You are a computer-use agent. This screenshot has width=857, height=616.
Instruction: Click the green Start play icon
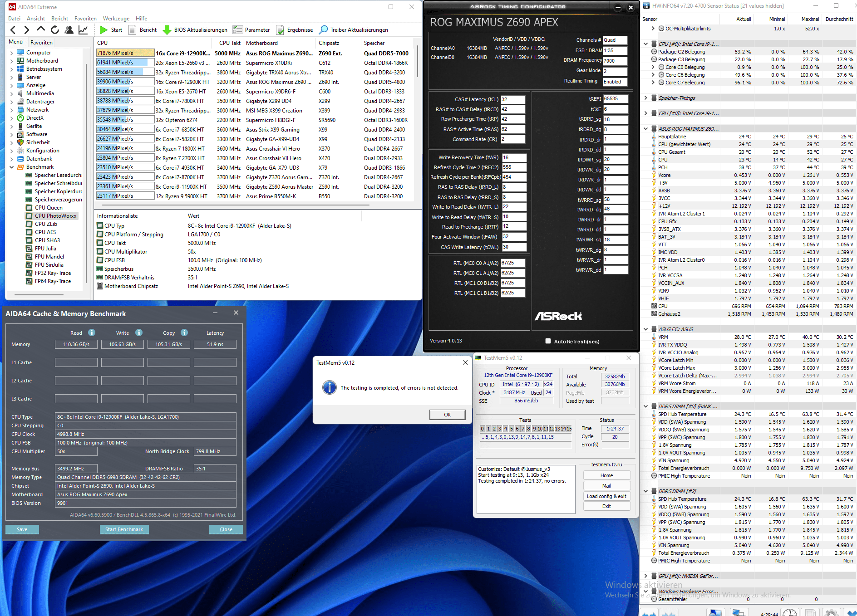point(103,30)
